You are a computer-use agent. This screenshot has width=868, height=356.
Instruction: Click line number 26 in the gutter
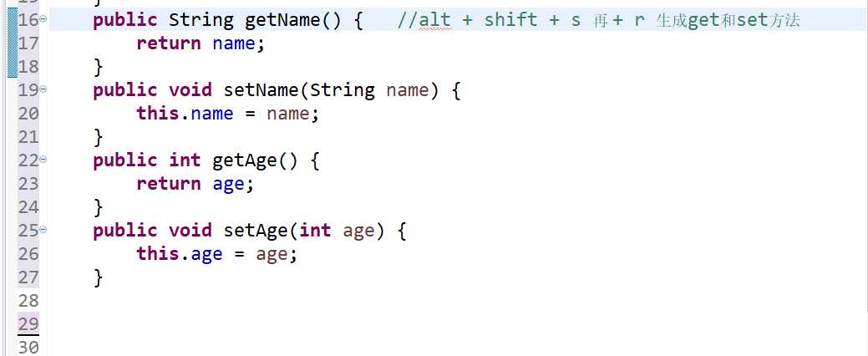(28, 254)
